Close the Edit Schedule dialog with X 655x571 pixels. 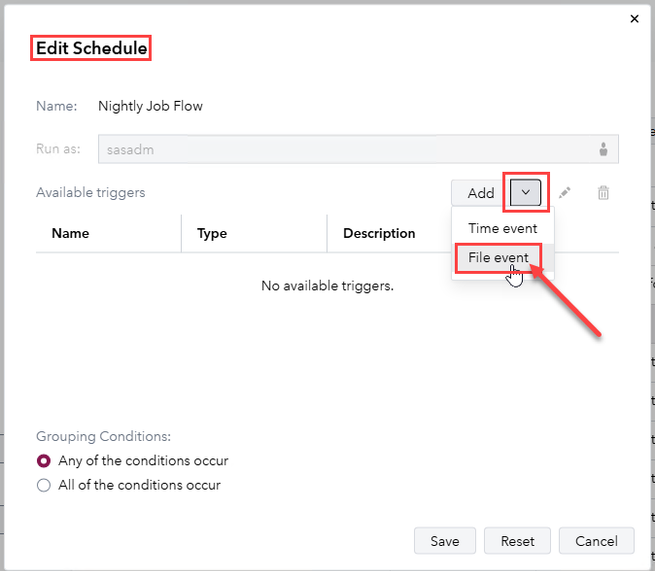(634, 18)
